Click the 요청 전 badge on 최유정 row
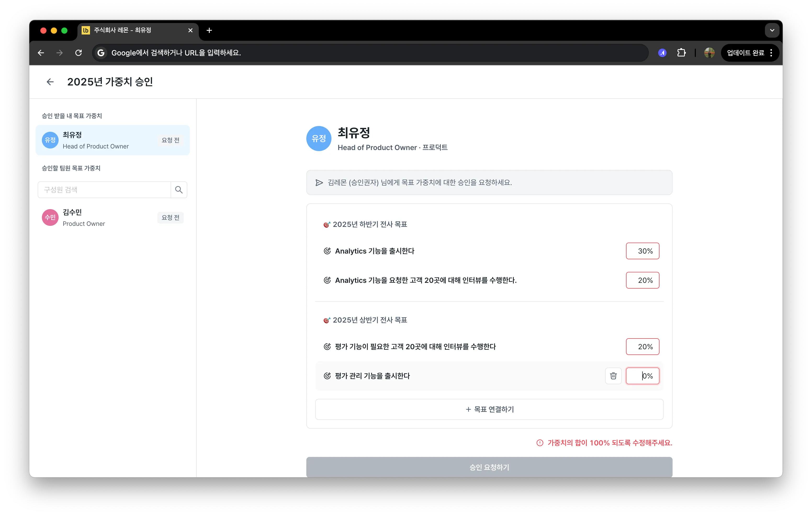The width and height of the screenshot is (812, 516). pyautogui.click(x=170, y=140)
